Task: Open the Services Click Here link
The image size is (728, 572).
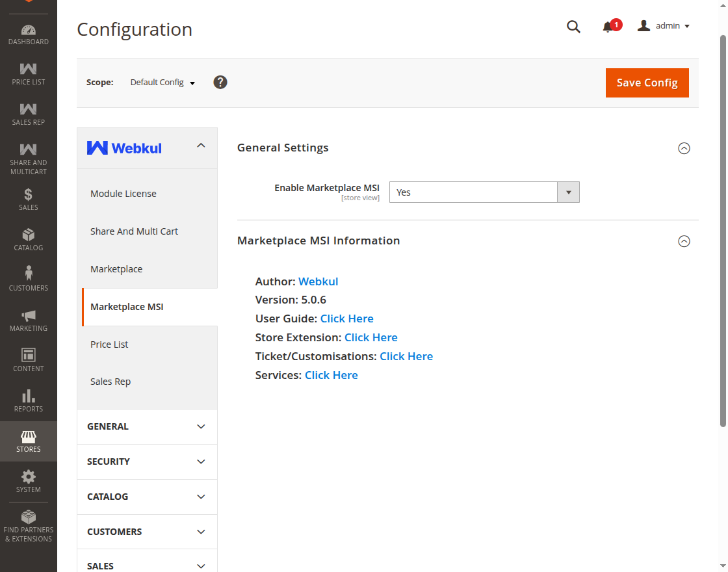Action: [331, 375]
